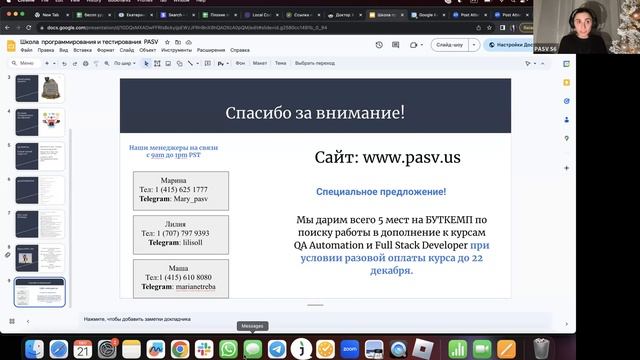
Task: Open the Вставка menu
Action: [x=82, y=50]
